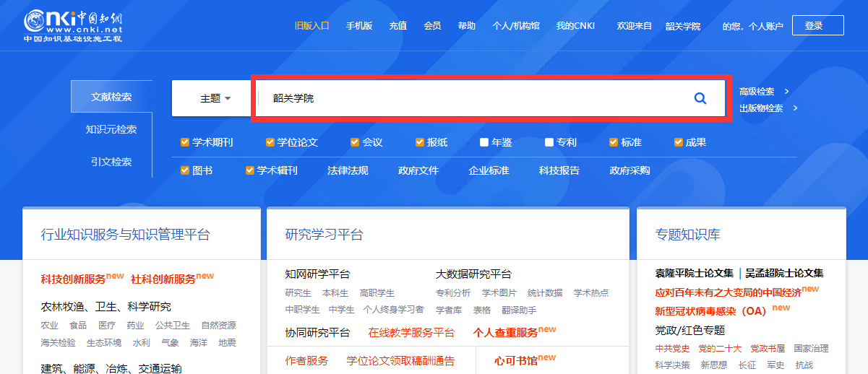Open 研究学习平台 heading
Screen dimensions: 868x374
click(324, 235)
